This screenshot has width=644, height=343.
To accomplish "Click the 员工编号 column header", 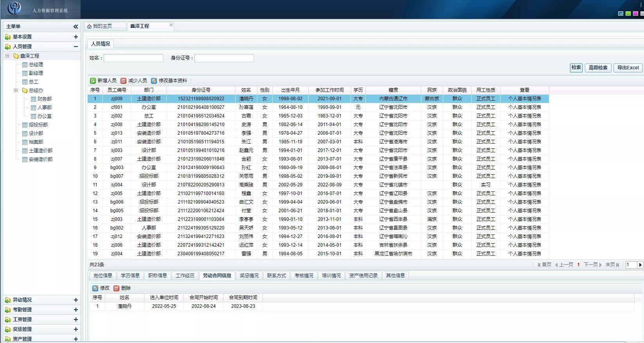I will click(117, 90).
